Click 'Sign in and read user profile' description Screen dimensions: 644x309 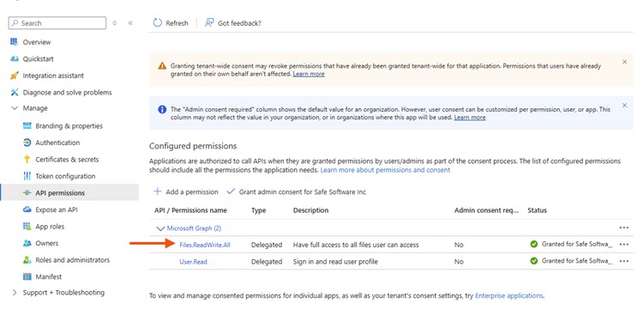coord(335,261)
